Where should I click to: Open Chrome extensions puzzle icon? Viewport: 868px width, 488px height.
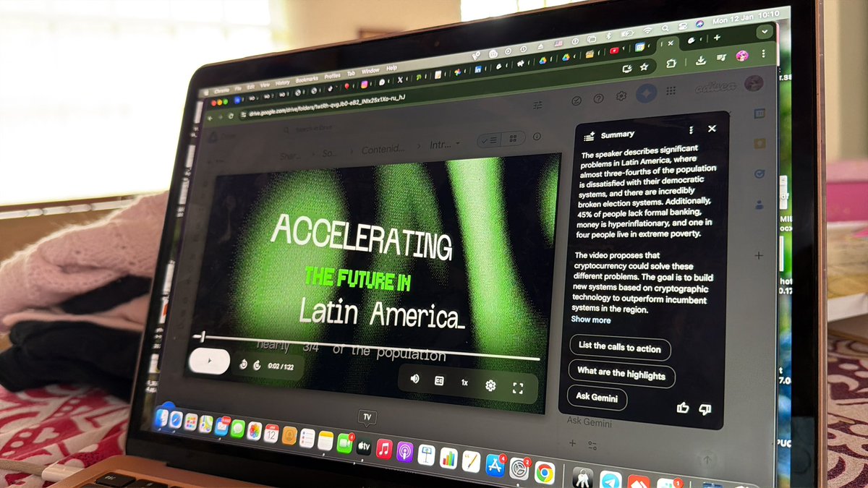point(671,63)
